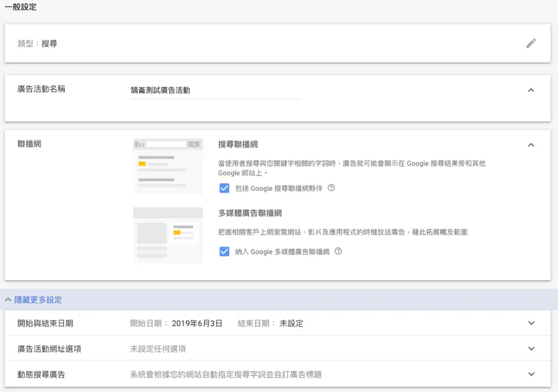This screenshot has width=558, height=392.
Task: Open help icon next to 搜尋聯播網夥伴
Action: (x=331, y=188)
